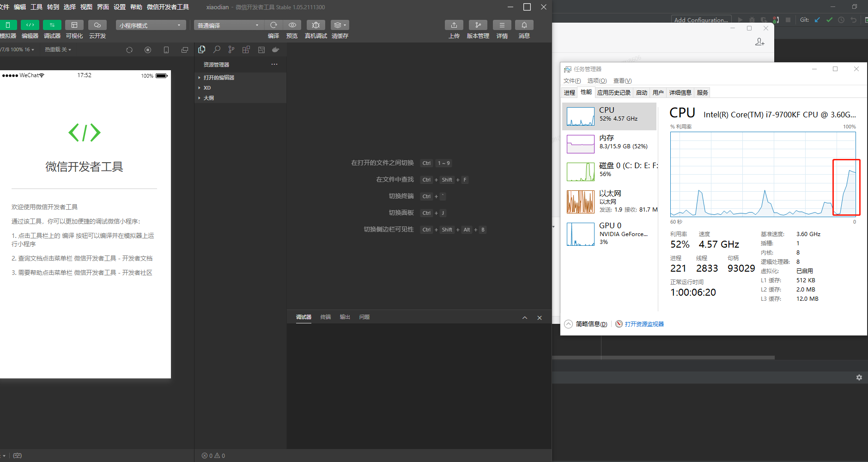Open the hot reload (热重载 关) dropdown
Image resolution: width=868 pixels, height=462 pixels.
tap(58, 49)
